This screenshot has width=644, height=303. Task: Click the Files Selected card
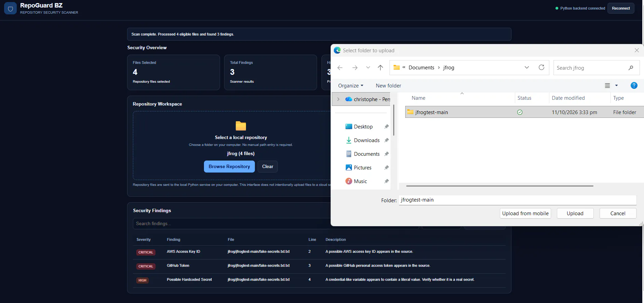(x=174, y=72)
